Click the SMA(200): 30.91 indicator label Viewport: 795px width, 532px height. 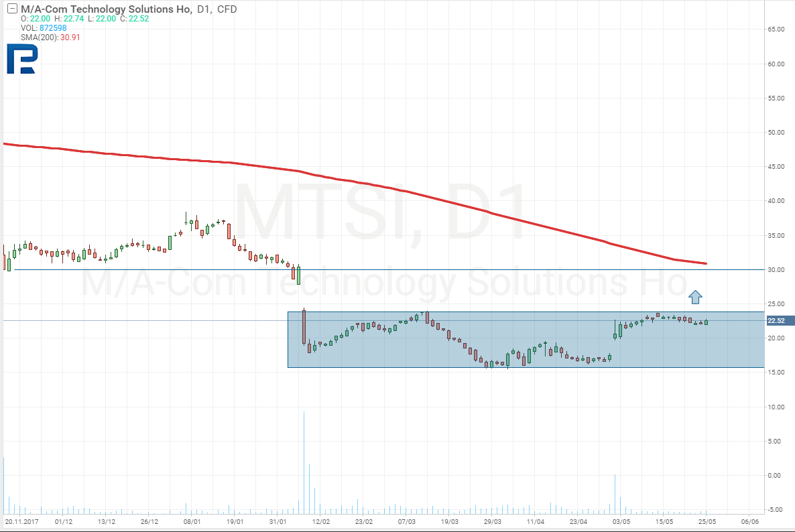pyautogui.click(x=50, y=38)
